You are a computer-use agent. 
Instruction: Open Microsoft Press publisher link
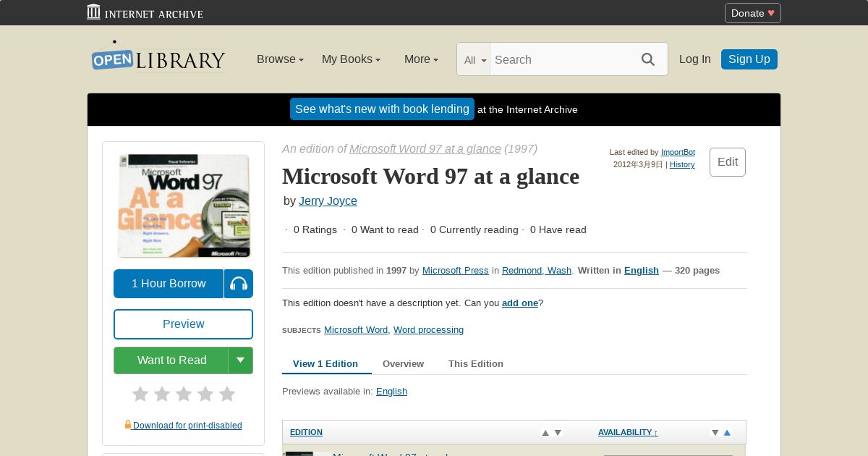[x=456, y=270]
